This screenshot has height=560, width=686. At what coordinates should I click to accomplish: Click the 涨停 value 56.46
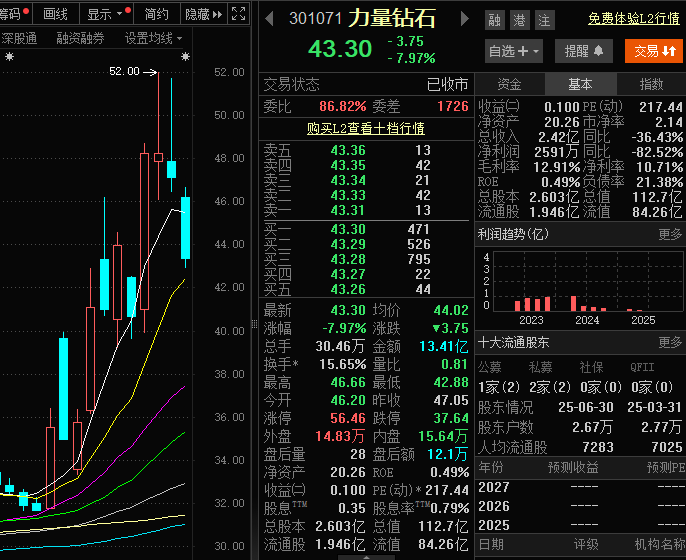point(348,418)
